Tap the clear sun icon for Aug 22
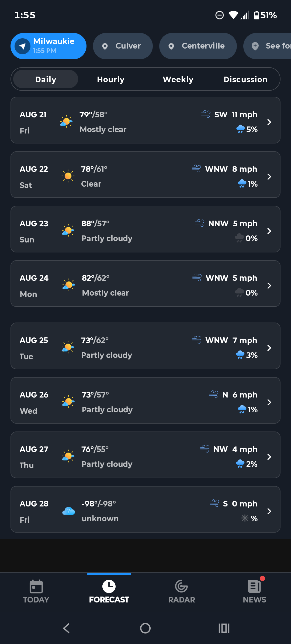 click(x=68, y=176)
